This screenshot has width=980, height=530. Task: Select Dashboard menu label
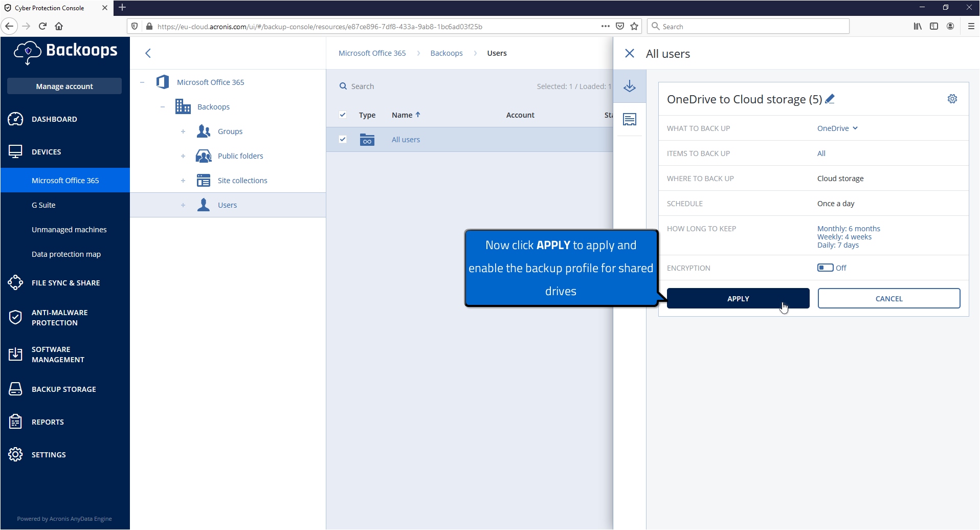(x=54, y=119)
